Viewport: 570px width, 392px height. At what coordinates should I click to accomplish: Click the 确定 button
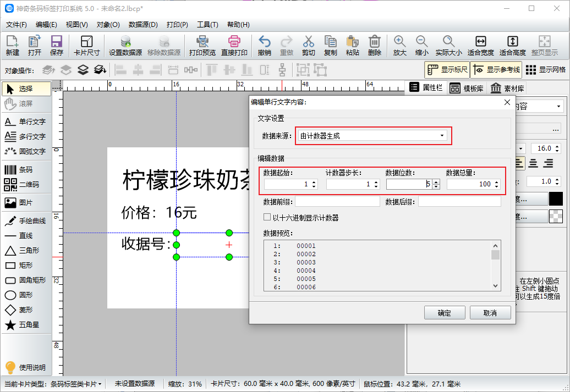click(x=445, y=313)
